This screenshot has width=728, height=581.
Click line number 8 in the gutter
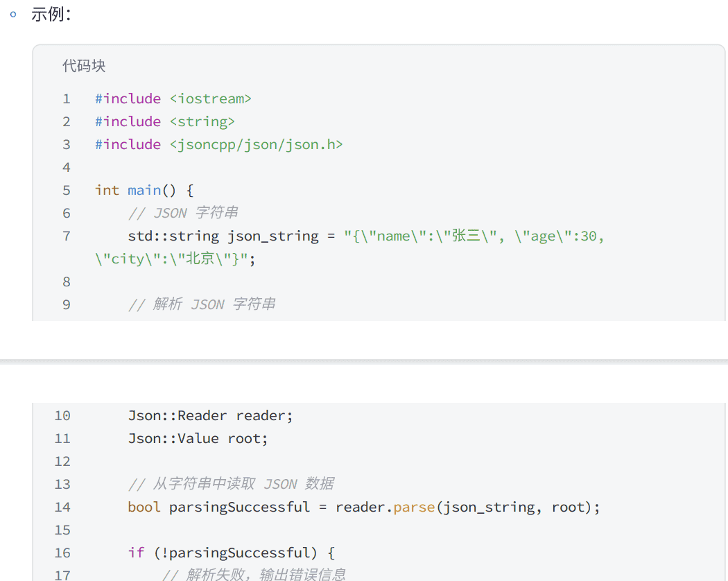67,281
